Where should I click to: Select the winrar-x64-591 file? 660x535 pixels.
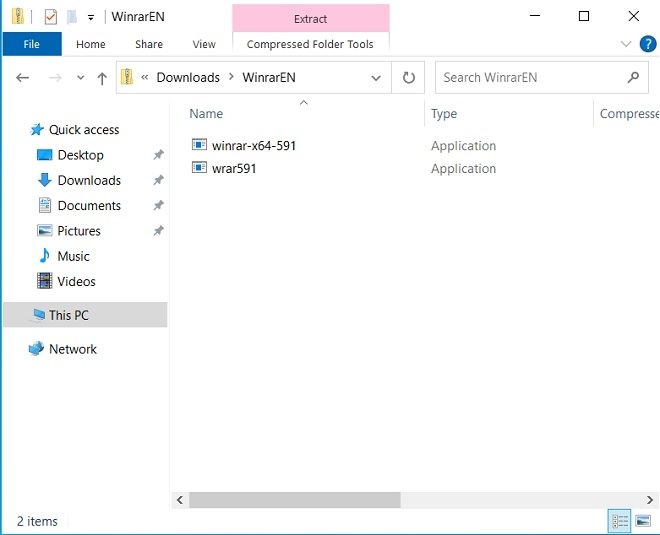coord(254,146)
